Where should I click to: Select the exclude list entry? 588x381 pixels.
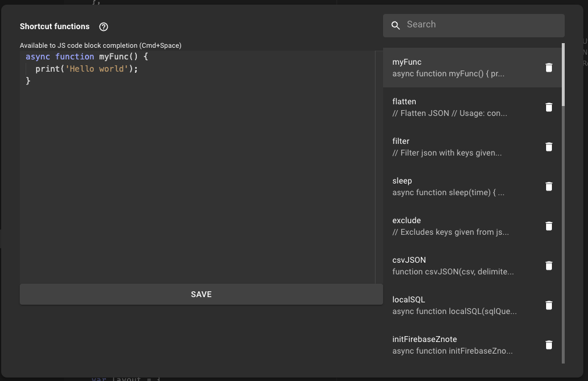472,226
